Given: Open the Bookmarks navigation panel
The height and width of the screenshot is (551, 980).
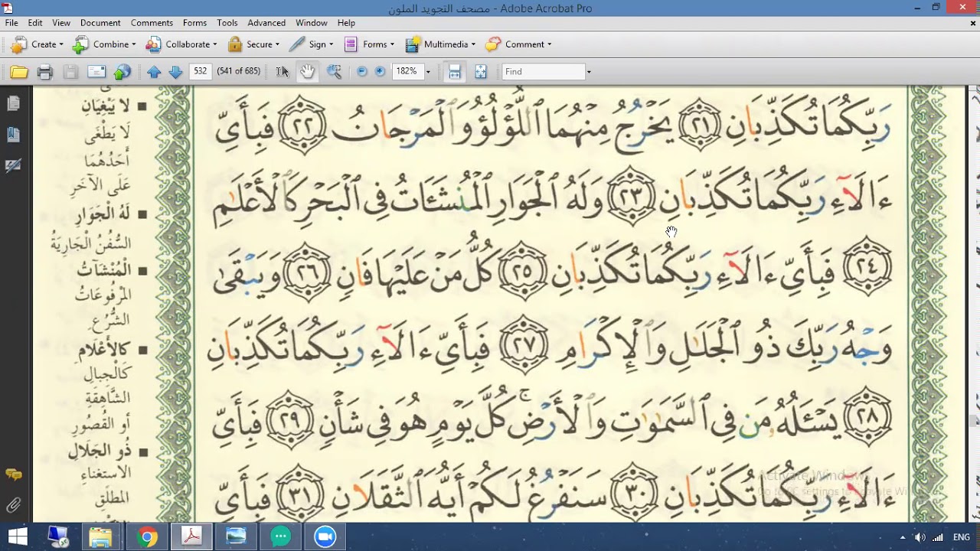Looking at the screenshot, I should point(13,135).
